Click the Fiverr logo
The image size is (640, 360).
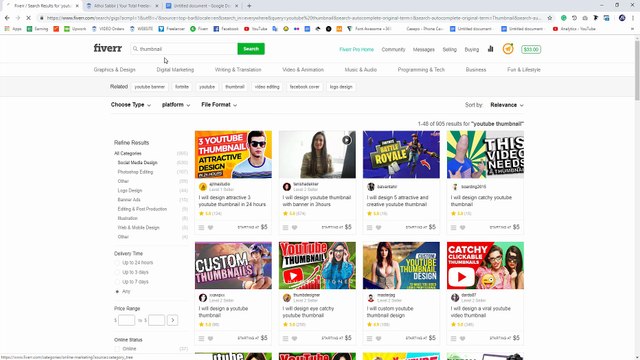[108, 48]
